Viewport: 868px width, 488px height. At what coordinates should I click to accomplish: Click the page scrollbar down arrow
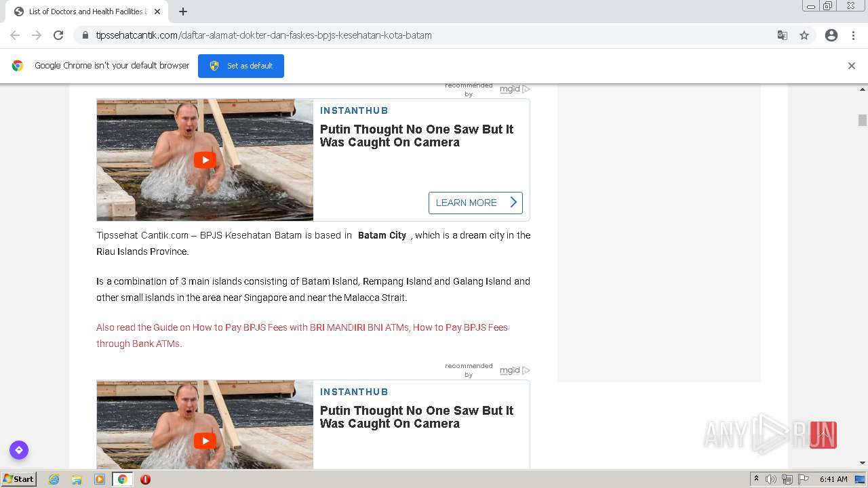pos(863,464)
